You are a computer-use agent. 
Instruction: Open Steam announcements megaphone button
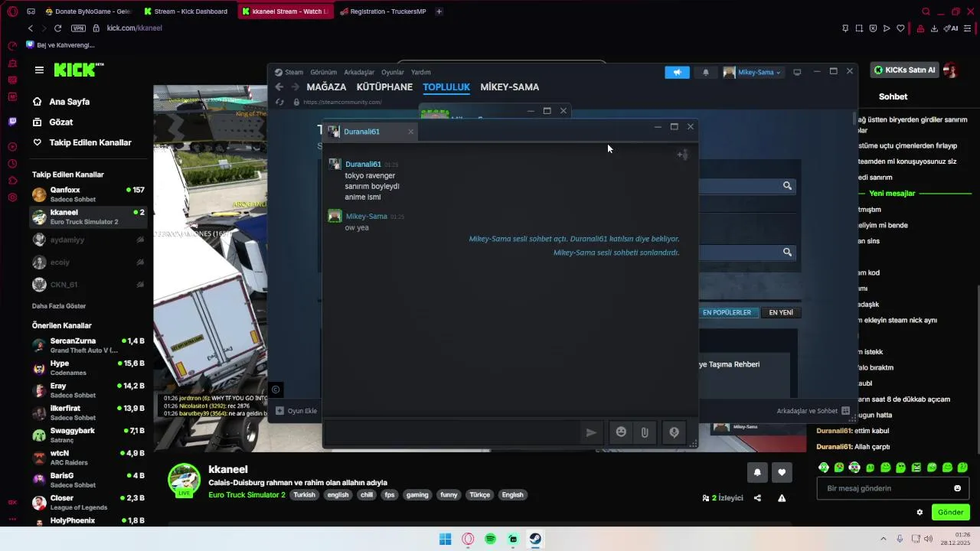pyautogui.click(x=677, y=72)
